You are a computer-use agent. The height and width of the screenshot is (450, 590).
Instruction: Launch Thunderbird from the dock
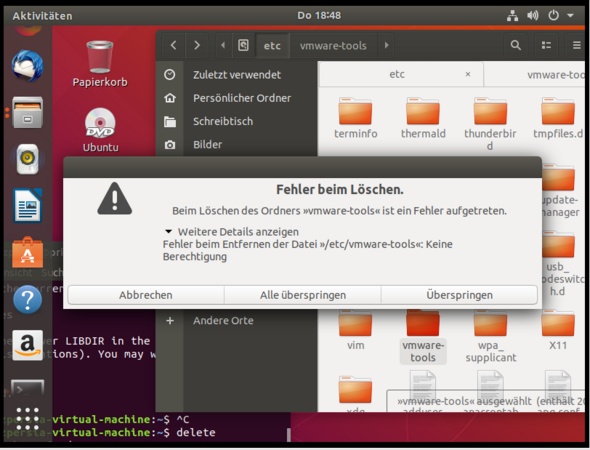[27, 66]
